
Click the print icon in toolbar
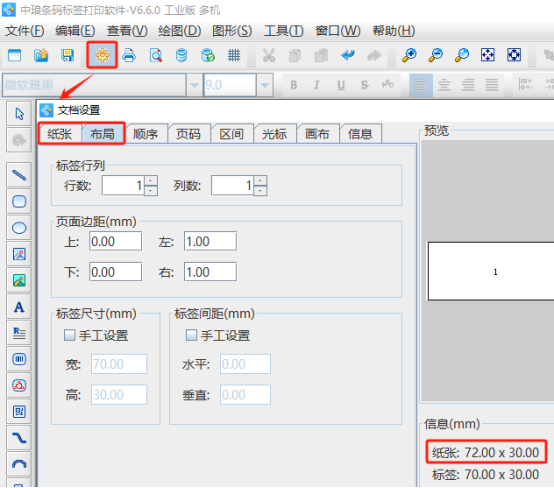tap(129, 55)
